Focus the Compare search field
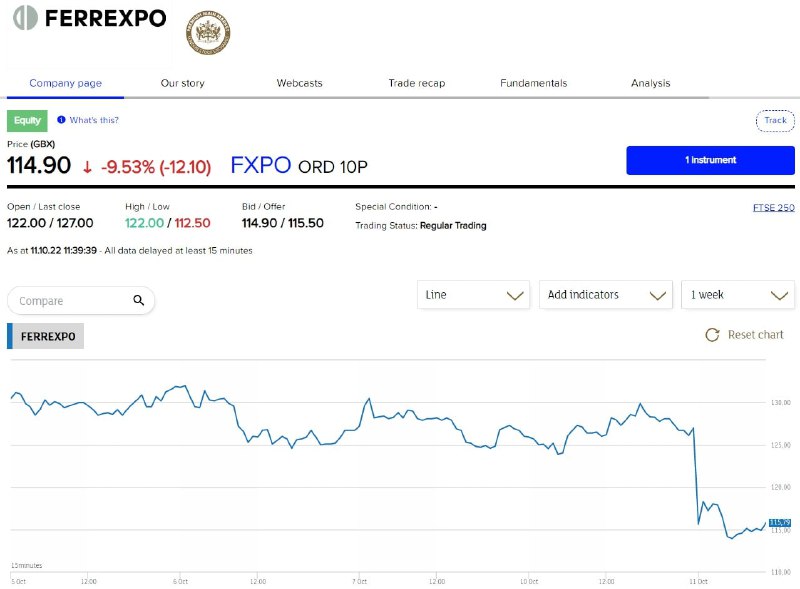The height and width of the screenshot is (589, 800). tap(81, 301)
